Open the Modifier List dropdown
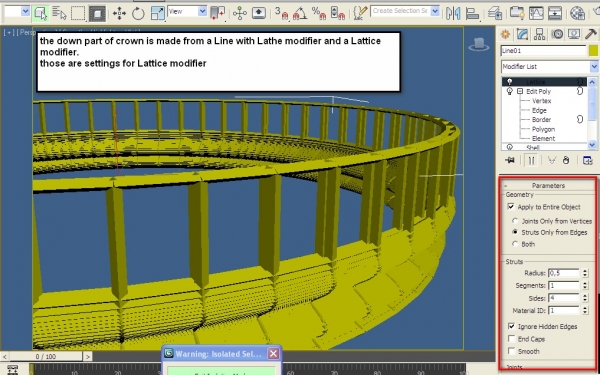This screenshot has height=375, width=600. 549,67
